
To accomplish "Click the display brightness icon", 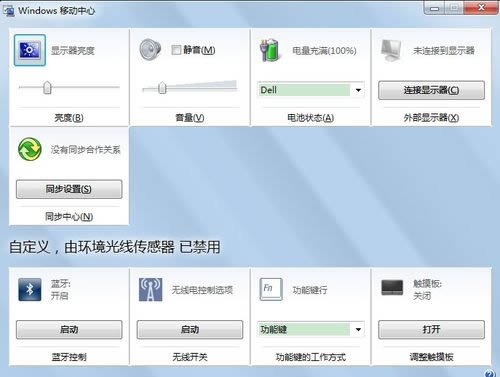I will (30, 50).
